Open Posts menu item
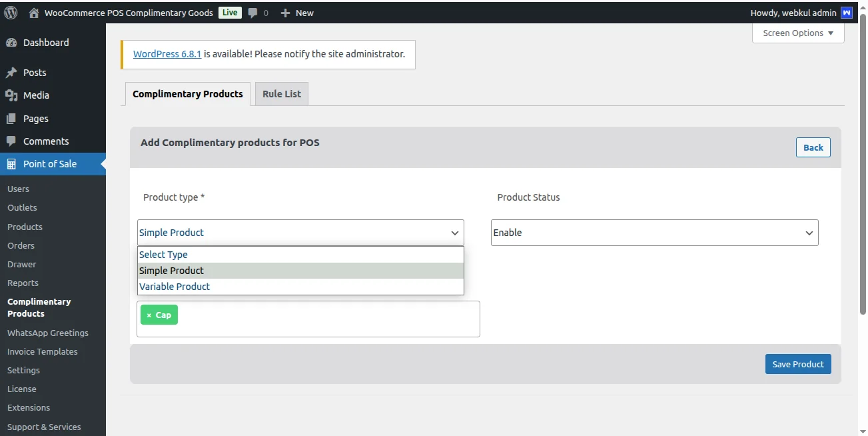868x436 pixels. tap(53, 73)
